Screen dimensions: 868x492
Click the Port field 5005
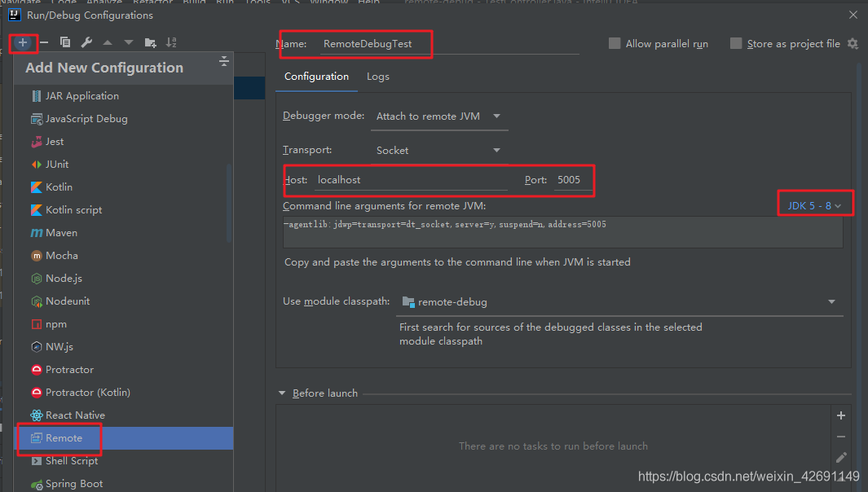[573, 180]
